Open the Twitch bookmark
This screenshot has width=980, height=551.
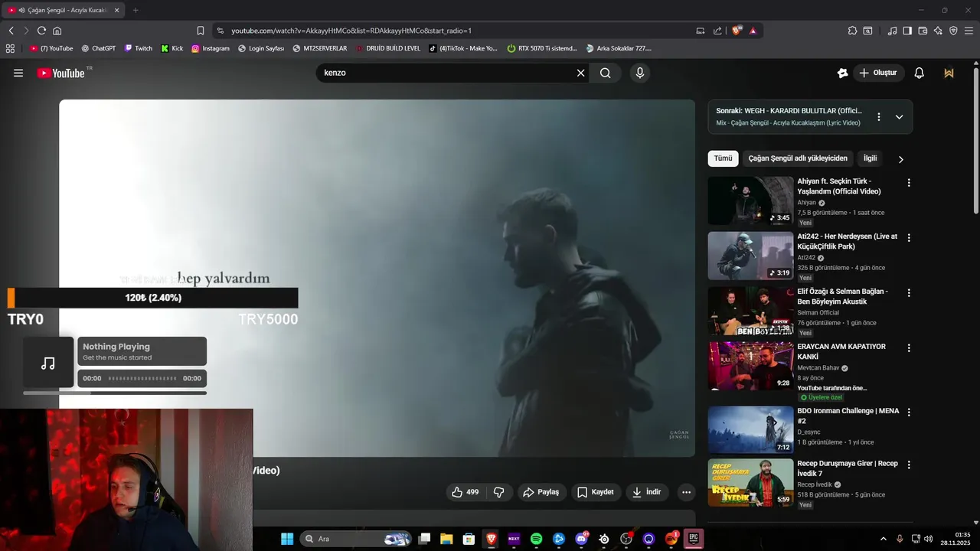(139, 48)
